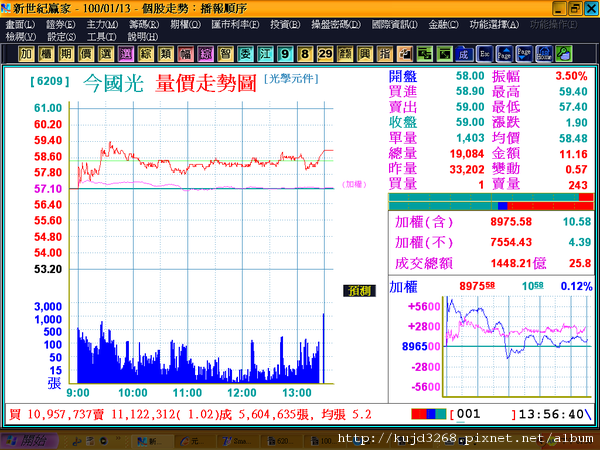Screen dimensions: 600x450
Task: Click the stock code [6209] label
Action: [x=50, y=81]
